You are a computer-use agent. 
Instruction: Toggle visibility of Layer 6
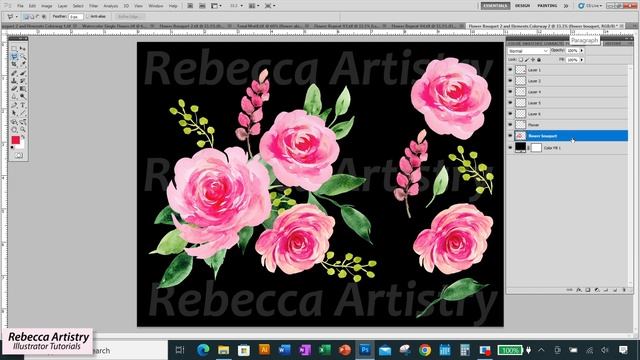pos(510,114)
